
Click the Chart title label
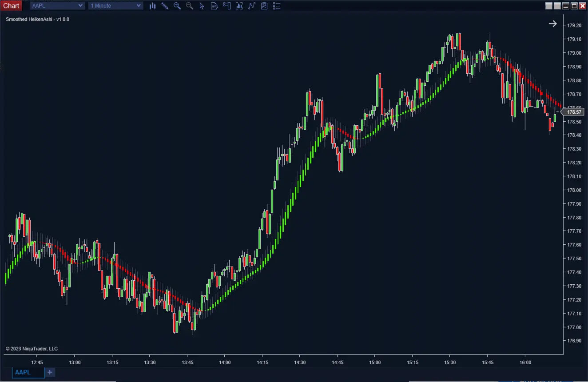(11, 6)
